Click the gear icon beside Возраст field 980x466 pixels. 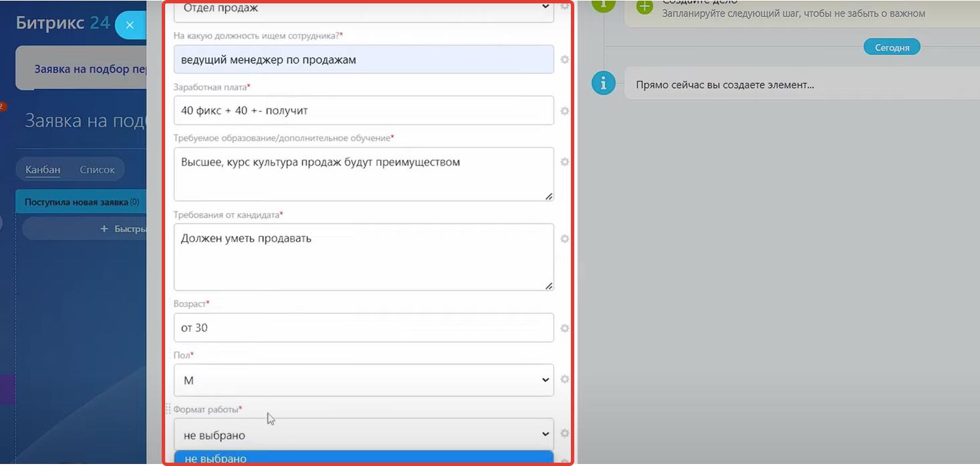tap(564, 328)
